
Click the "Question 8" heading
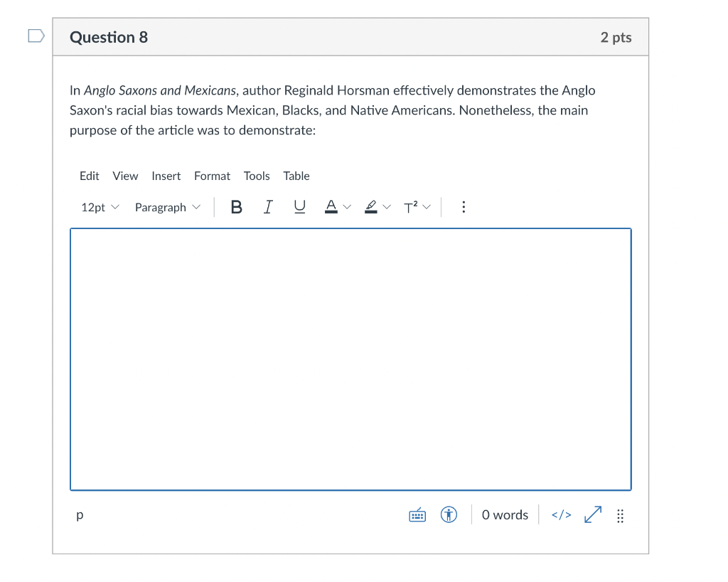(109, 37)
